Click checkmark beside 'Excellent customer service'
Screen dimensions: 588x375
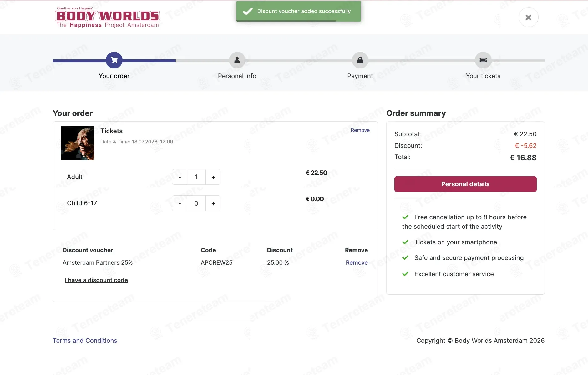point(405,274)
